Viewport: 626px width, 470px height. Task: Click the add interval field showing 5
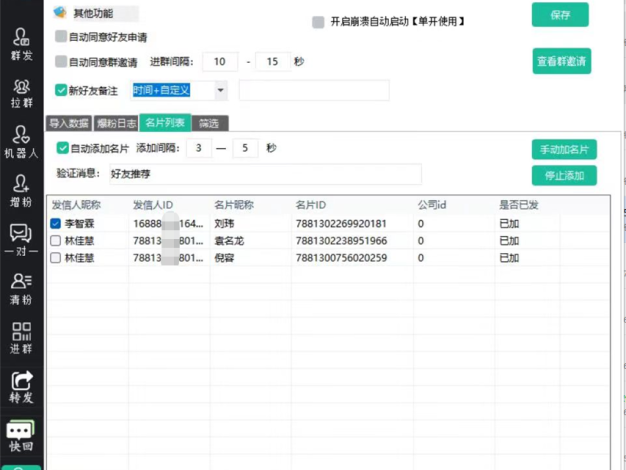coord(245,148)
